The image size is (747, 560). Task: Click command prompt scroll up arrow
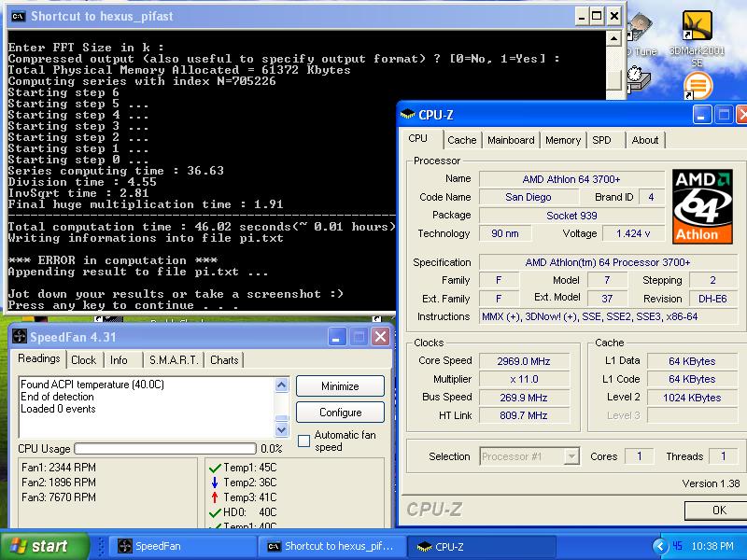coord(614,38)
